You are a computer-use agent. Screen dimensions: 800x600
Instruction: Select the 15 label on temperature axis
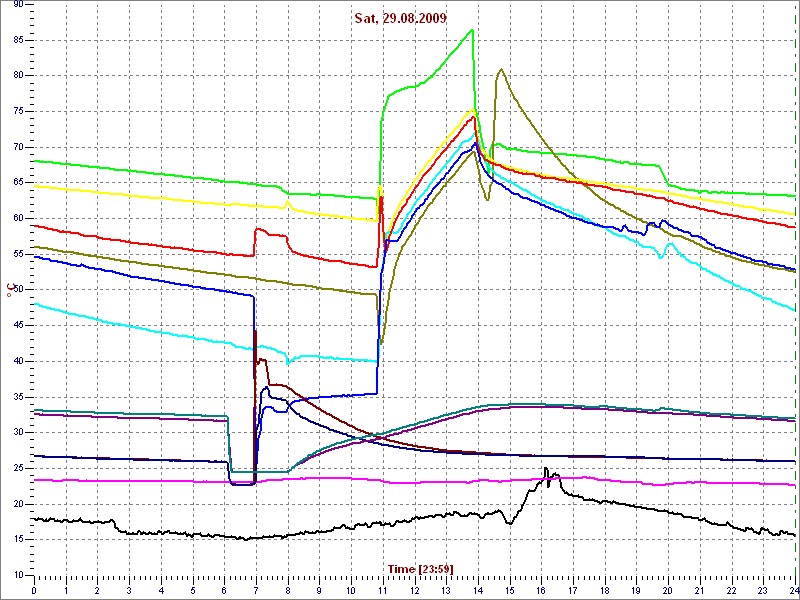click(17, 540)
